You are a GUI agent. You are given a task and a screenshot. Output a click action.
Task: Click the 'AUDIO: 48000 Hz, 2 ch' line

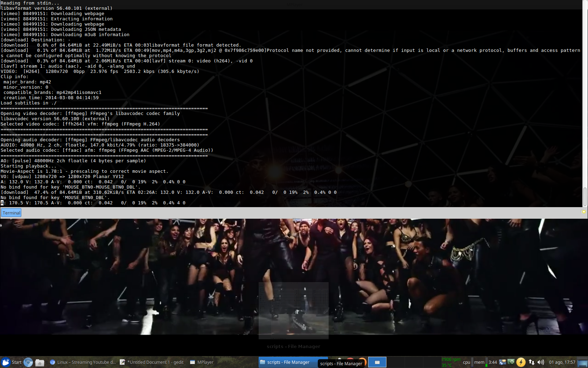pyautogui.click(x=100, y=145)
